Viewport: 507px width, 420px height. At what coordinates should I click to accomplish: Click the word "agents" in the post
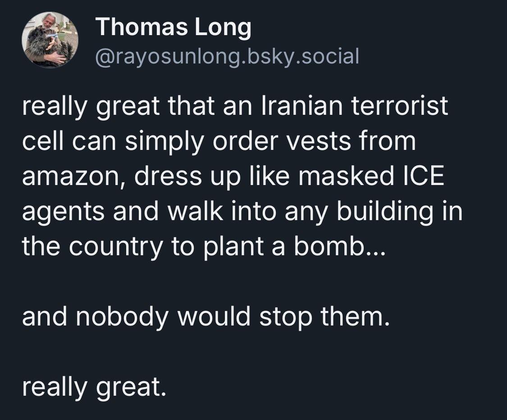(64, 212)
